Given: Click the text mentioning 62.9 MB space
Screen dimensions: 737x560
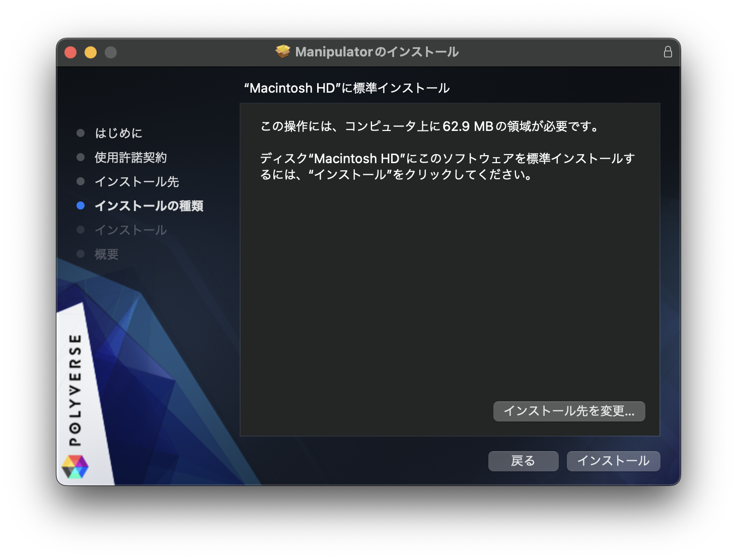Looking at the screenshot, I should [x=430, y=126].
